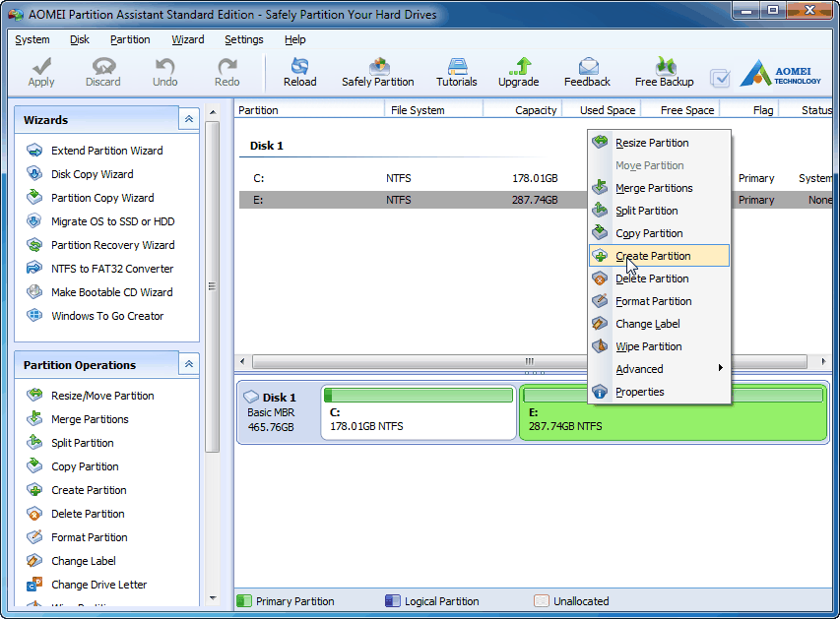
Task: Open the Help menu
Action: click(x=294, y=39)
